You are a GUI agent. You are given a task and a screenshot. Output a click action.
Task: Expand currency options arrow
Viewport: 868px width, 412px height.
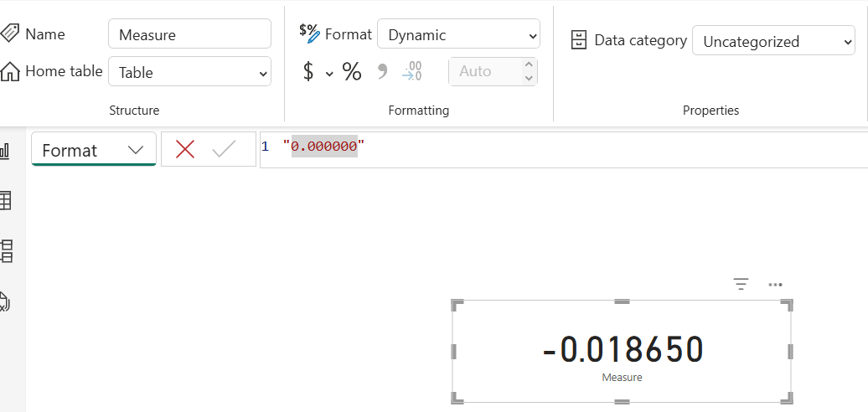point(329,74)
